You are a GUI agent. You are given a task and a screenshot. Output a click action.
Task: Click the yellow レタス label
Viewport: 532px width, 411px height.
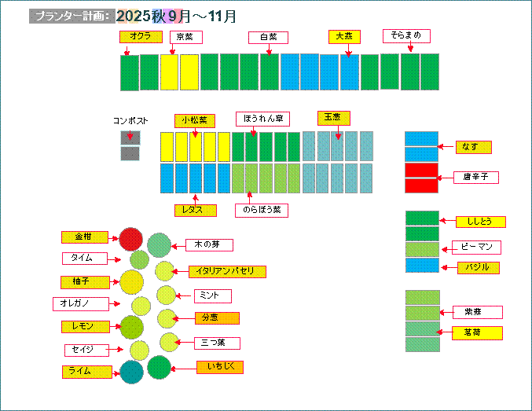194,210
